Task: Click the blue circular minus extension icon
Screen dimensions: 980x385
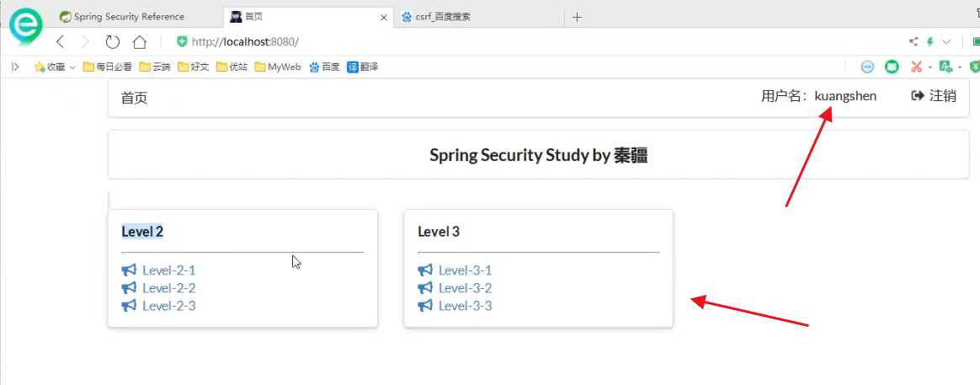Action: click(867, 67)
